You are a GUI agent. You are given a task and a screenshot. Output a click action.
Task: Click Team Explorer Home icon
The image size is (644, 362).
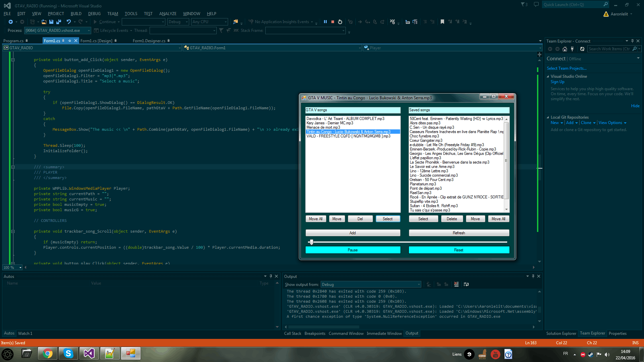[565, 49]
